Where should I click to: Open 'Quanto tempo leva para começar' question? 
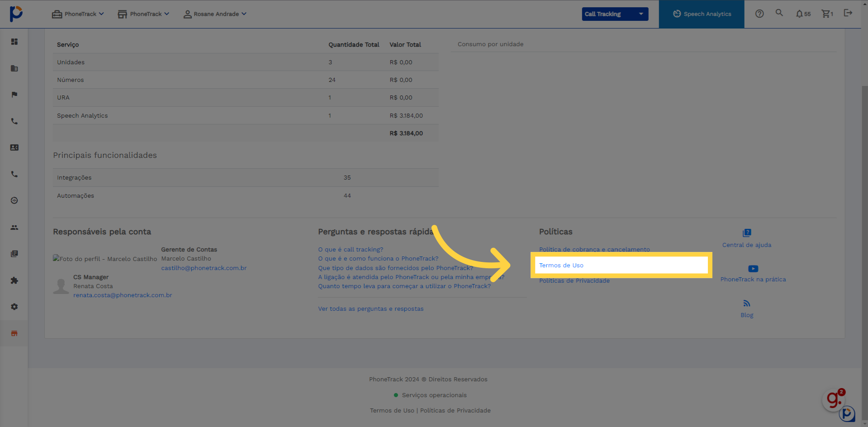(x=404, y=286)
